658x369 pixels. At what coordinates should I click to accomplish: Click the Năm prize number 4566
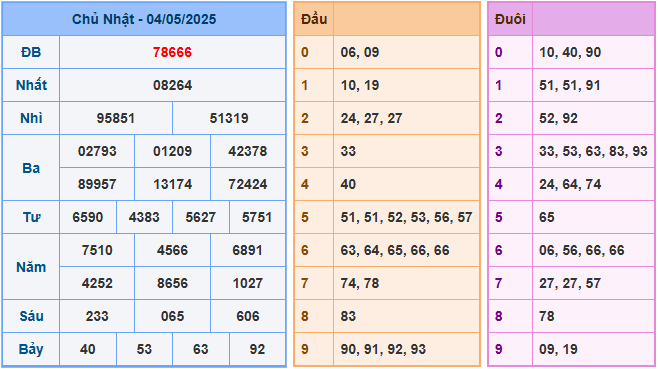coord(172,251)
